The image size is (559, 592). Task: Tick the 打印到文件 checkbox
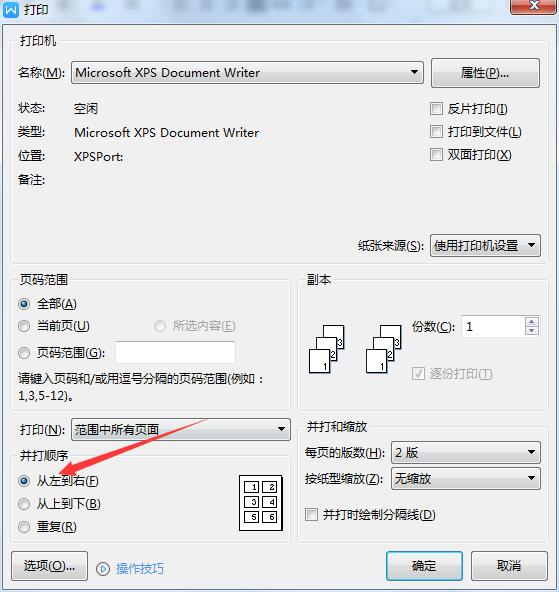tap(436, 132)
